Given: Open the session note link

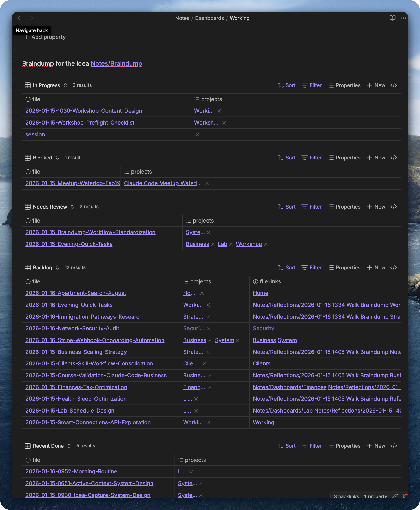Looking at the screenshot, I should click(35, 135).
